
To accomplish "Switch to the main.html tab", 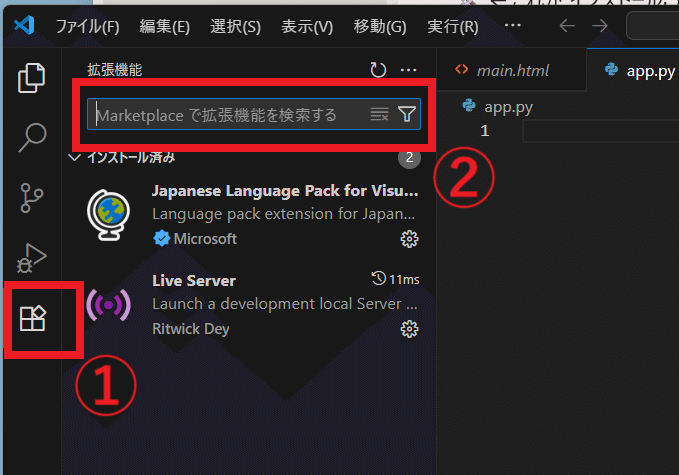I will tap(512, 70).
